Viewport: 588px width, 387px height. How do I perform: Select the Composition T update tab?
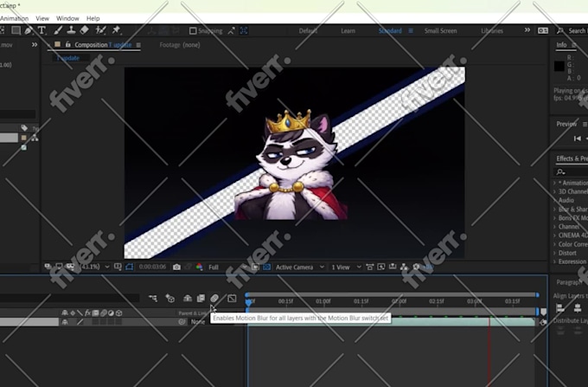click(x=103, y=45)
